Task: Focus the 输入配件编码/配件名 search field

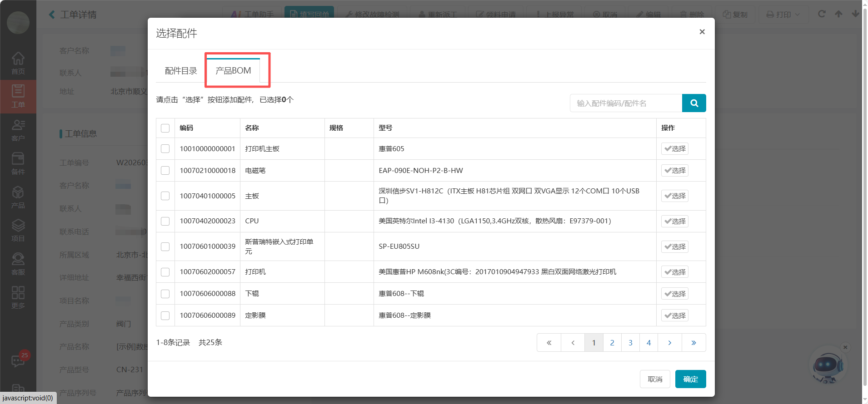Action: click(626, 103)
